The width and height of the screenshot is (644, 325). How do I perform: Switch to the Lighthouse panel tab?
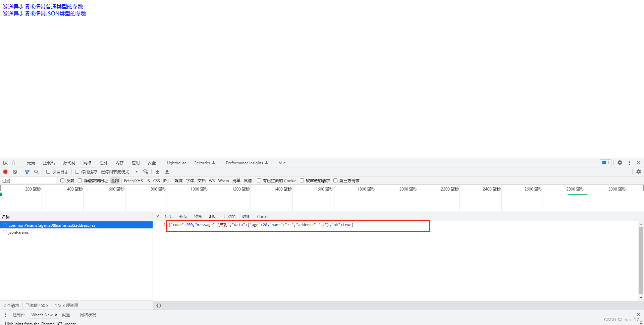click(176, 163)
